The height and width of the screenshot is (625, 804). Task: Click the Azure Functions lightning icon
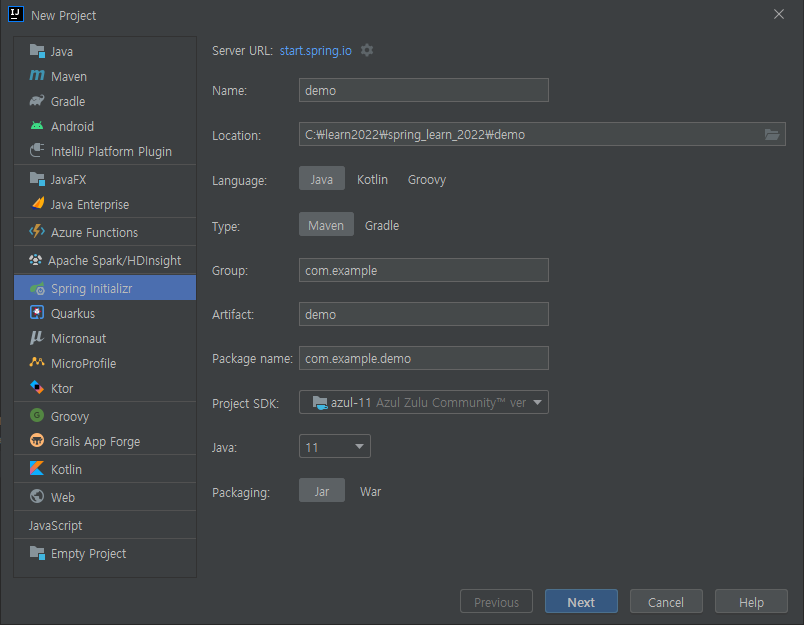37,232
